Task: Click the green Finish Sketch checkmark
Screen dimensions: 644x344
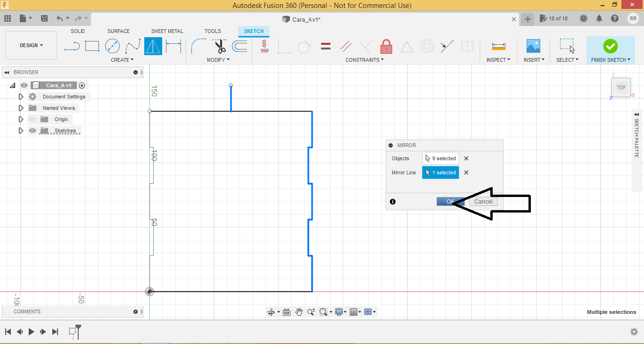Action: pos(610,46)
